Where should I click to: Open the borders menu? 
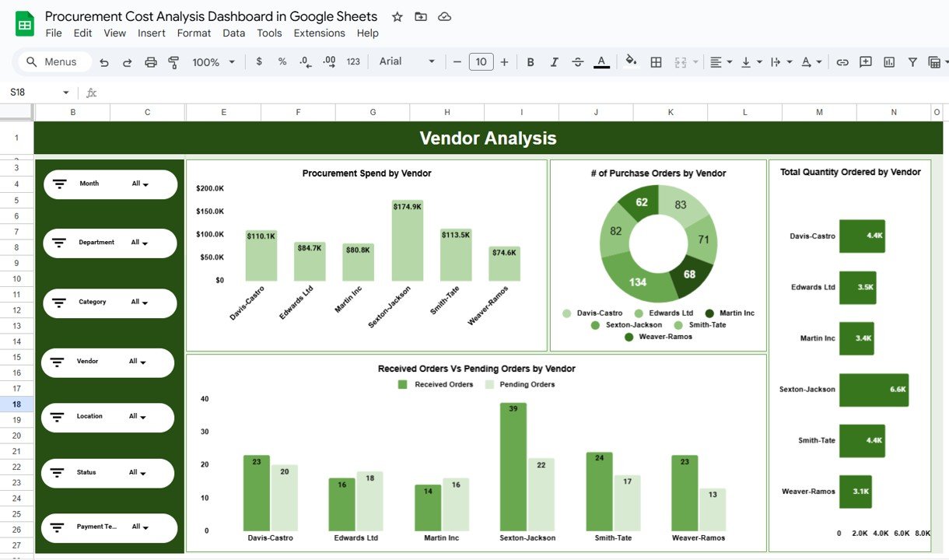tap(656, 61)
